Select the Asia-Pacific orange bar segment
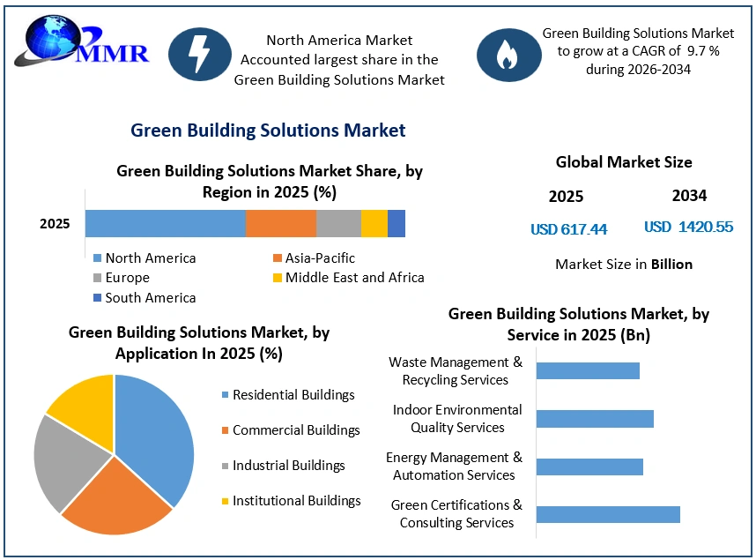The width and height of the screenshot is (756, 560). pyautogui.click(x=281, y=223)
